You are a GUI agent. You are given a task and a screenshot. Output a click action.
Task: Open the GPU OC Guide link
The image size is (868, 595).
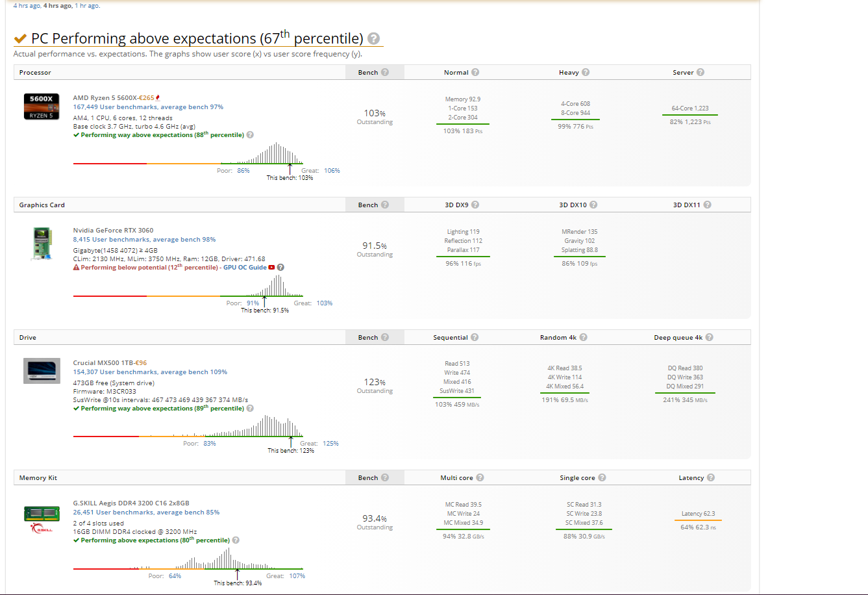245,267
